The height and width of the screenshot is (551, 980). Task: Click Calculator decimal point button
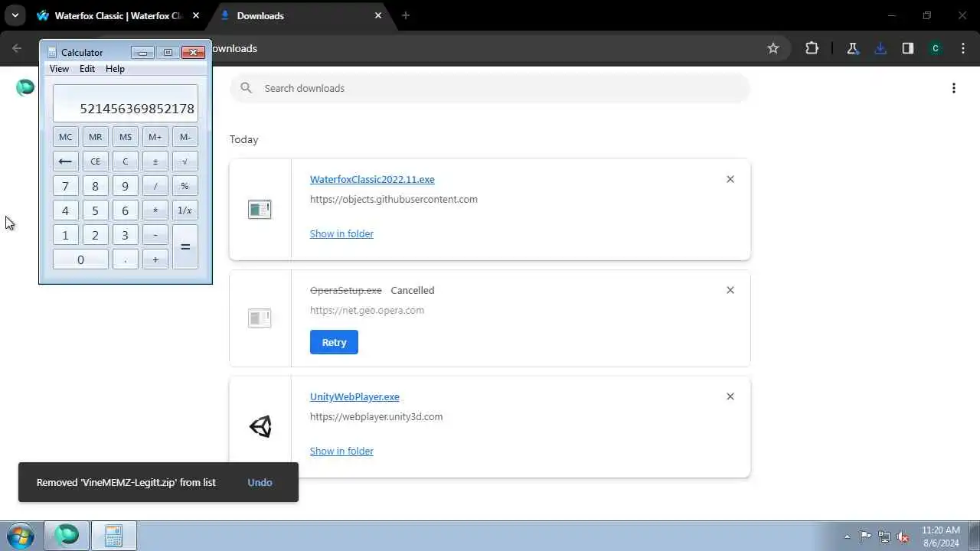coord(125,259)
